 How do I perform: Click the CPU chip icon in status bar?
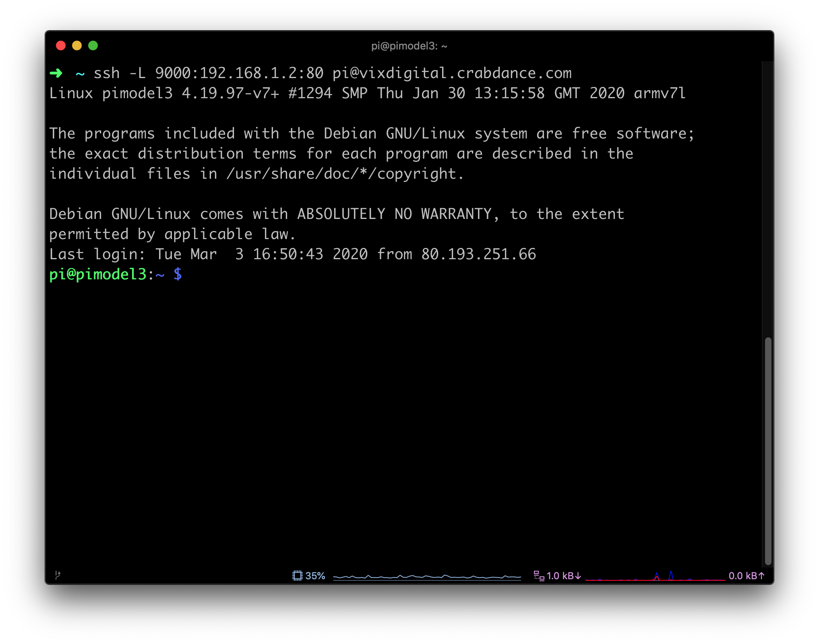coord(297,576)
